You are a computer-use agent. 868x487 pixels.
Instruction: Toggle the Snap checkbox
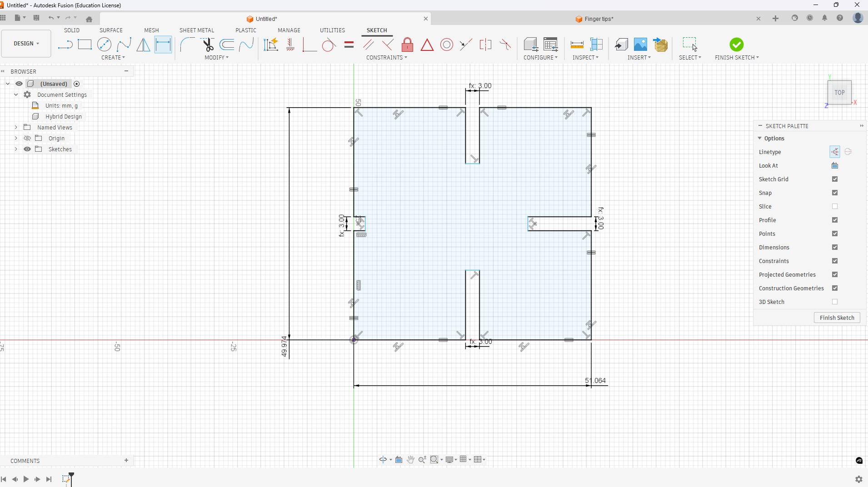[x=835, y=193]
